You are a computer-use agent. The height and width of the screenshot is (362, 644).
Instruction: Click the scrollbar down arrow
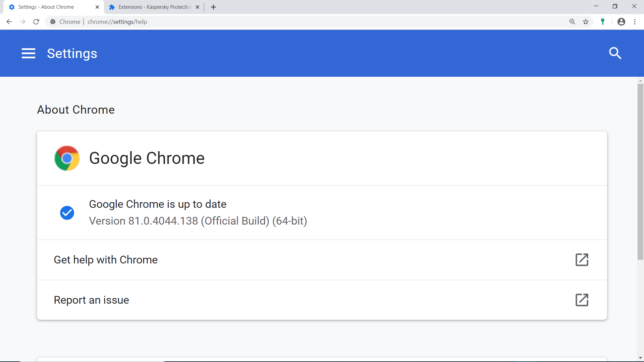pos(640,358)
